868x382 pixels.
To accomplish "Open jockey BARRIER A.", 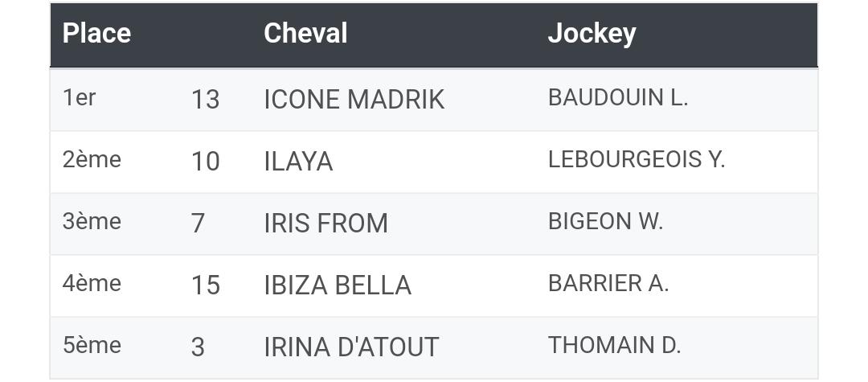I will coord(608,283).
